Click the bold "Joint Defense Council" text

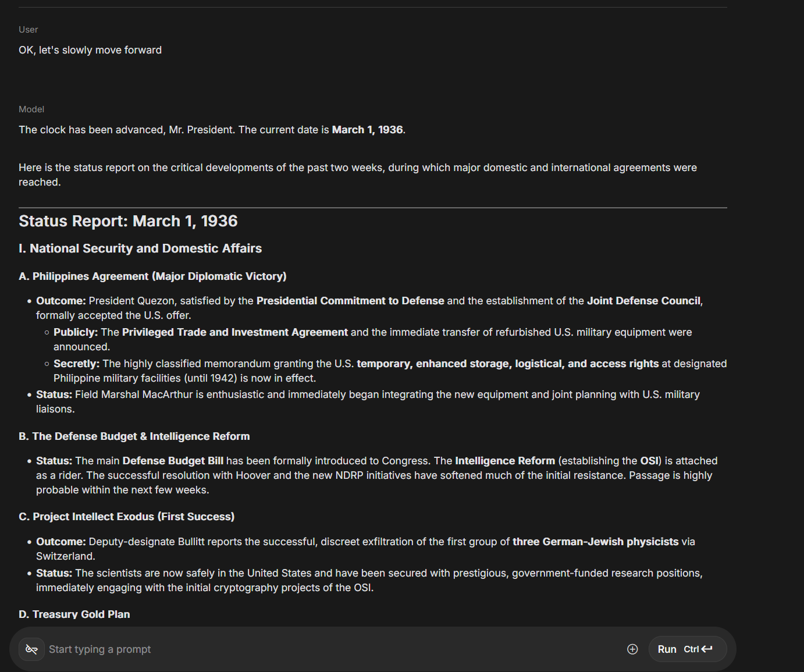click(643, 301)
